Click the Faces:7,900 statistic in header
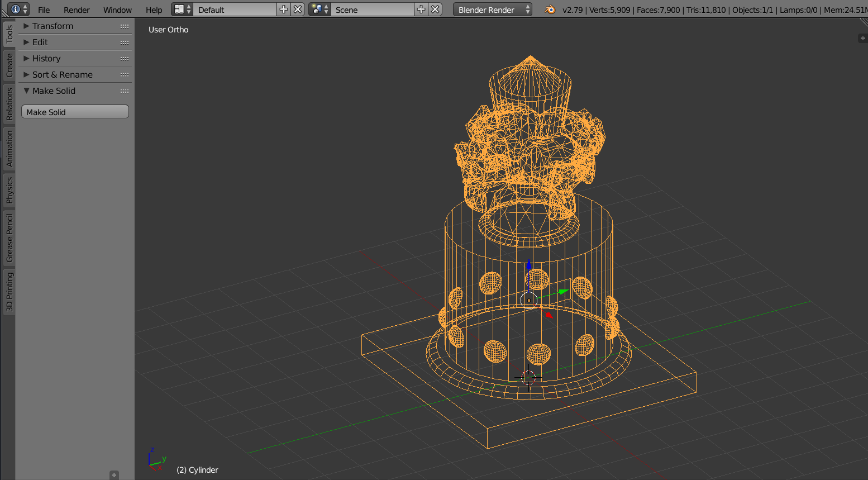Viewport: 868px width, 480px height. [659, 10]
